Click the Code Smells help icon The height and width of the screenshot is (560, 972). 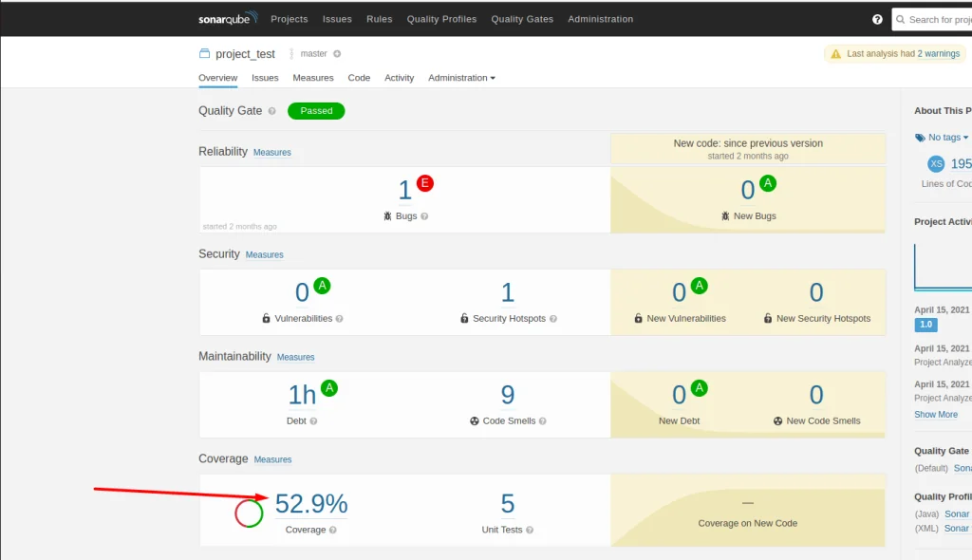(542, 421)
